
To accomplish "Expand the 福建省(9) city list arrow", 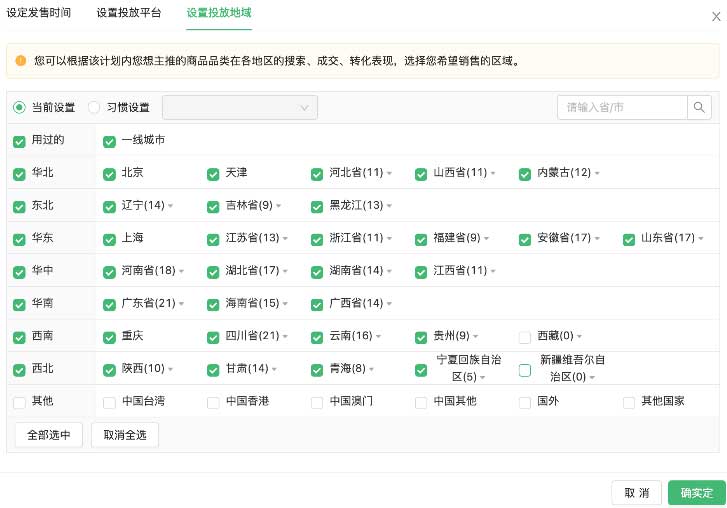I will (x=486, y=239).
